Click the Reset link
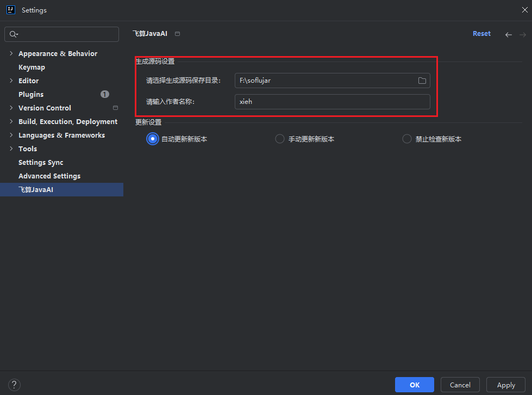This screenshot has width=532, height=395. tap(481, 34)
